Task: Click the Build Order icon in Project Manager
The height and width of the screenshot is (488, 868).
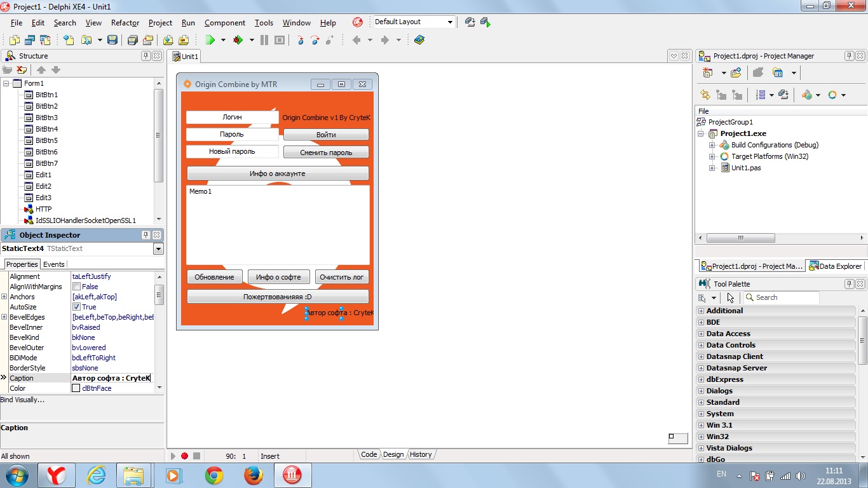Action: (x=761, y=95)
